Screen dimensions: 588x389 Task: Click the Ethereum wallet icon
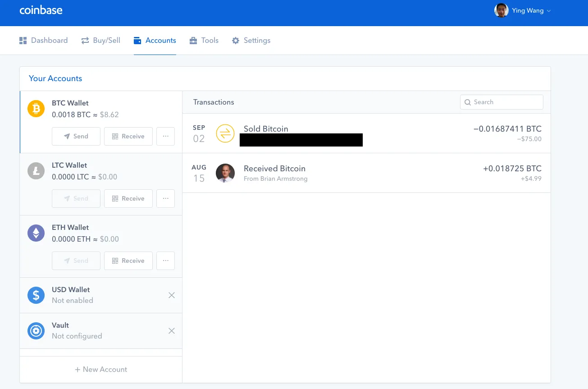click(36, 233)
